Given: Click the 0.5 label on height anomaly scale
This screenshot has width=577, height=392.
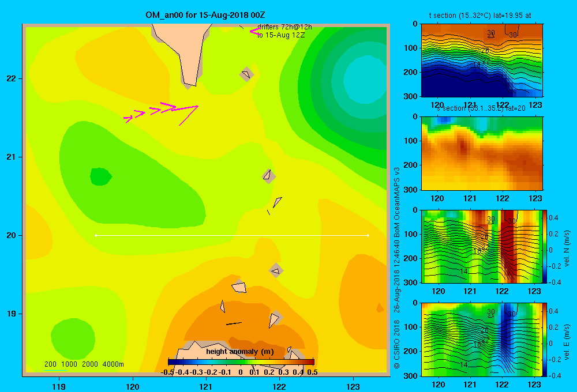Looking at the screenshot, I should 312,372.
